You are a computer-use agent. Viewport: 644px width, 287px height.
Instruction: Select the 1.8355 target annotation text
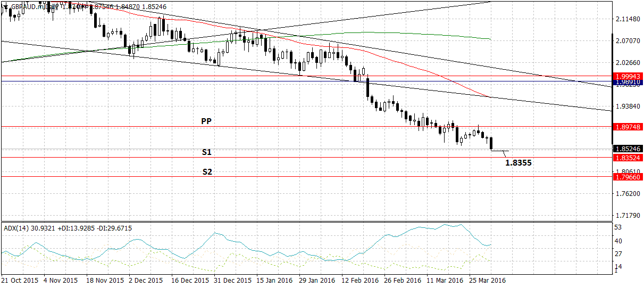(x=518, y=163)
